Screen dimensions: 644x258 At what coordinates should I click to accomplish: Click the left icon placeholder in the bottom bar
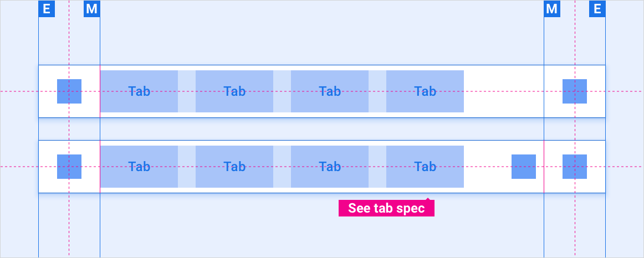(69, 167)
